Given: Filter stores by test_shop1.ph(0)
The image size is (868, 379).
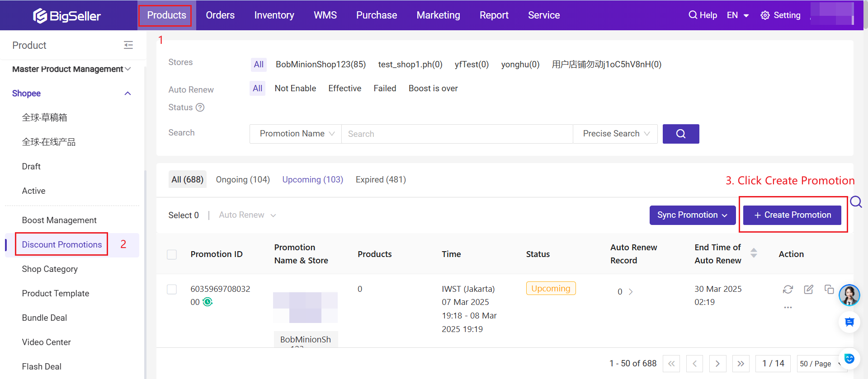Looking at the screenshot, I should tap(410, 65).
